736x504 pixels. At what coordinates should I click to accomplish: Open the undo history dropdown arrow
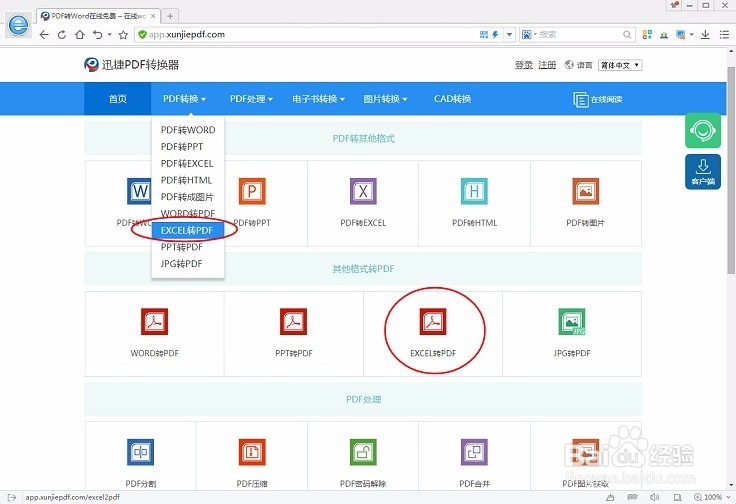[x=109, y=35]
